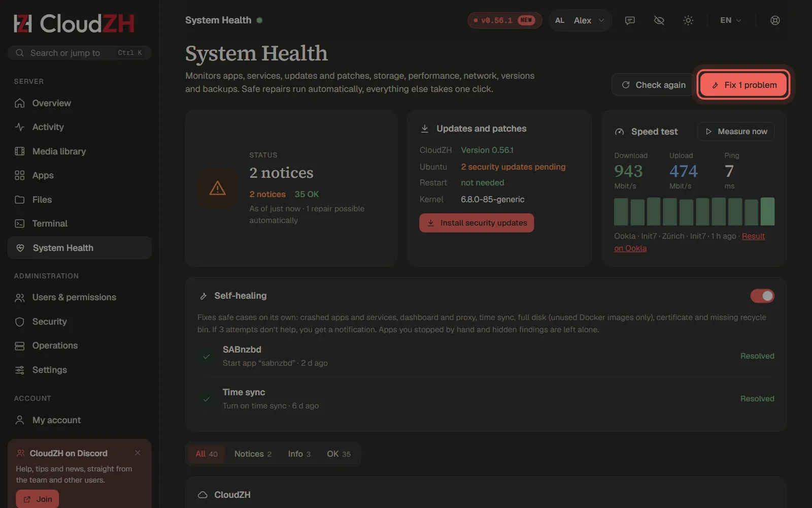Screen dimensions: 812x508
Task: Click the Settings sliders icon
Action: pyautogui.click(x=20, y=370)
